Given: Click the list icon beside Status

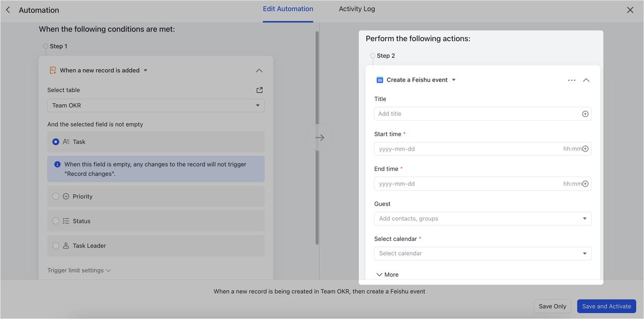Looking at the screenshot, I should click(66, 221).
